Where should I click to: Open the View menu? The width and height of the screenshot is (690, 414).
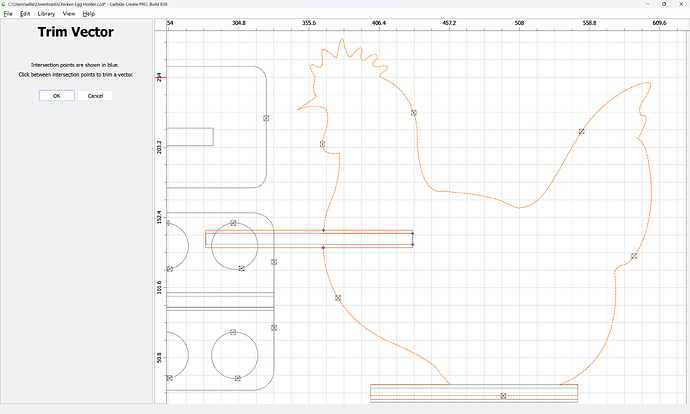tap(69, 14)
